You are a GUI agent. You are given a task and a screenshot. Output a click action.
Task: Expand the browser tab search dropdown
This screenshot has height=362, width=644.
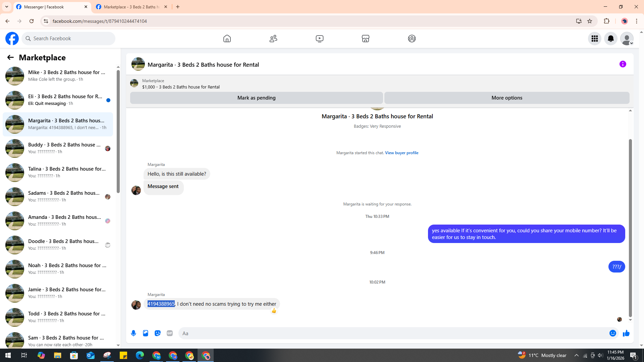[x=6, y=7]
